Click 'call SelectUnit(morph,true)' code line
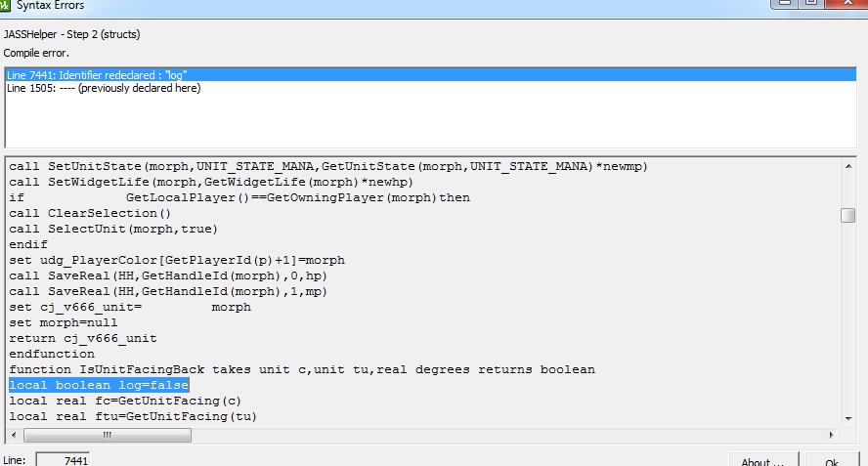 click(113, 229)
